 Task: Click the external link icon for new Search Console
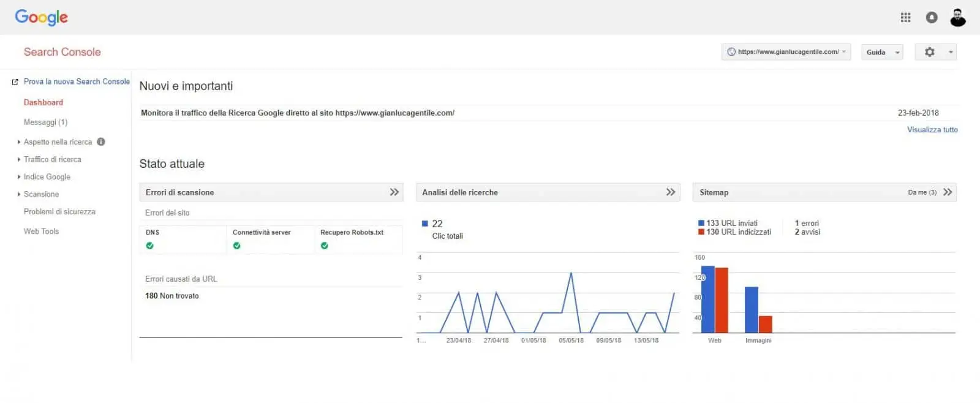15,81
